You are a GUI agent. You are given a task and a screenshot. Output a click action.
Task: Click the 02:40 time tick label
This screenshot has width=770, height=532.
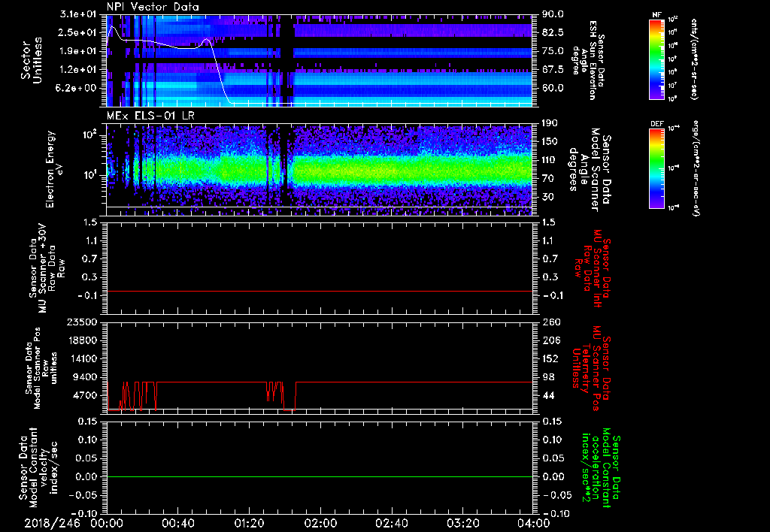click(x=391, y=523)
